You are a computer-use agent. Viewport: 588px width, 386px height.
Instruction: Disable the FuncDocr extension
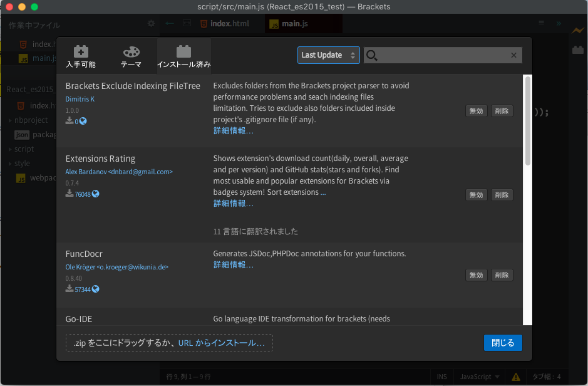pyautogui.click(x=477, y=275)
